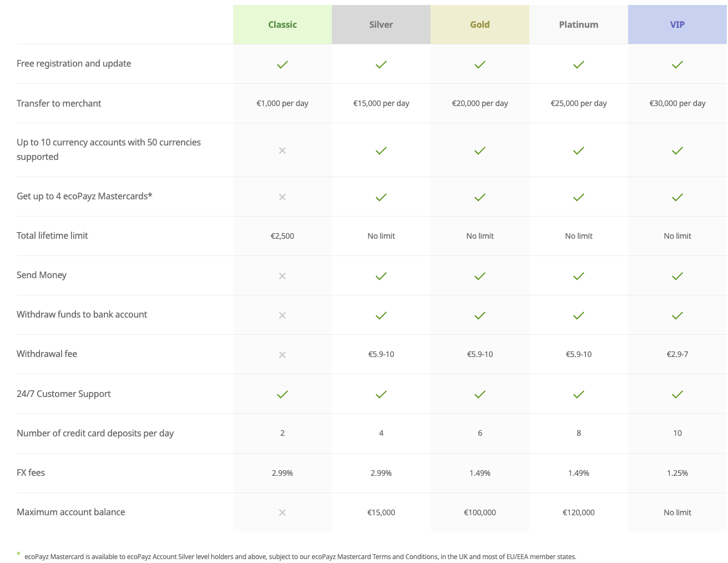Open the Gold tier header
728x563 pixels.
480,24
